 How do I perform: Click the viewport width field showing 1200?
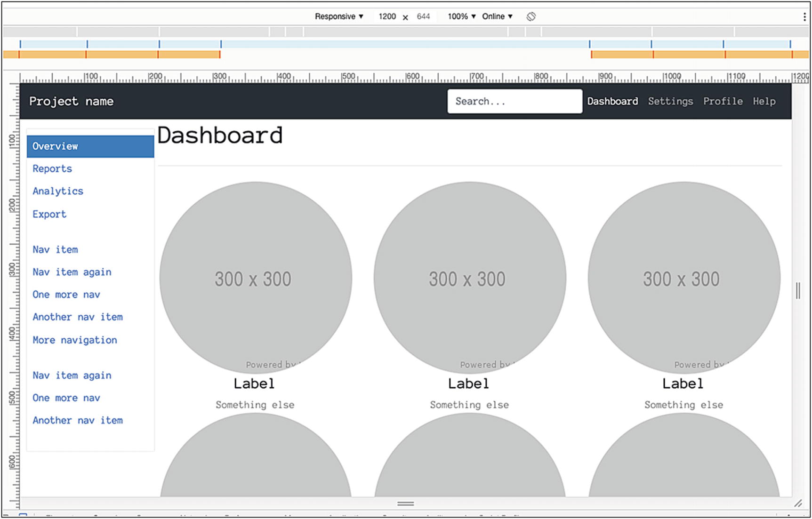tap(387, 16)
